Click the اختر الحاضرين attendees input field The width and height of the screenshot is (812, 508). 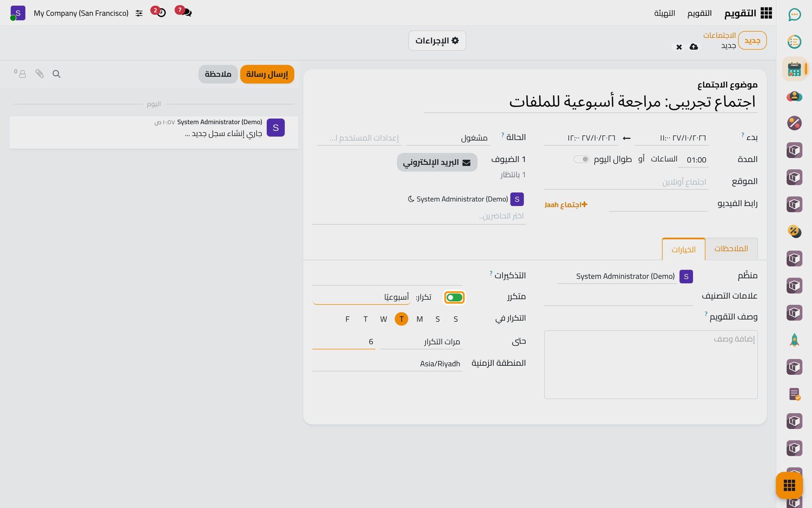click(419, 216)
